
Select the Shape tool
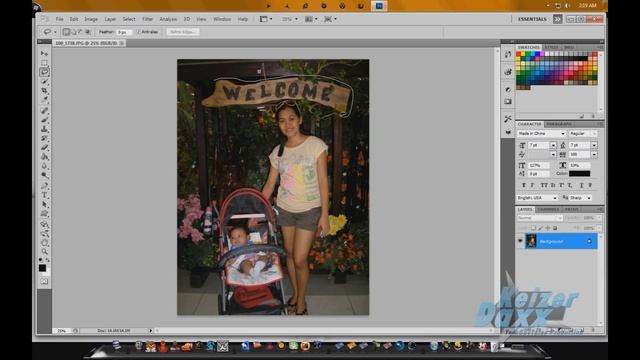(x=44, y=214)
